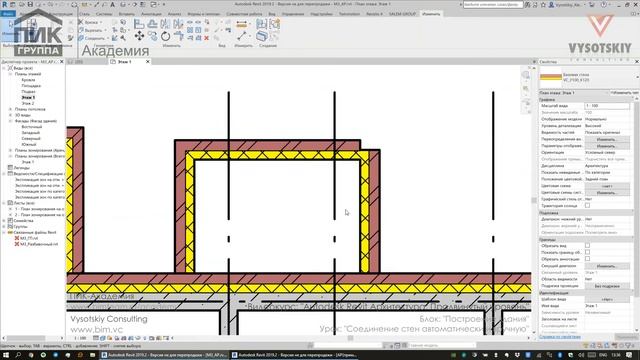Click the Без подрезки button
This screenshot has width=640, height=360.
[607, 286]
